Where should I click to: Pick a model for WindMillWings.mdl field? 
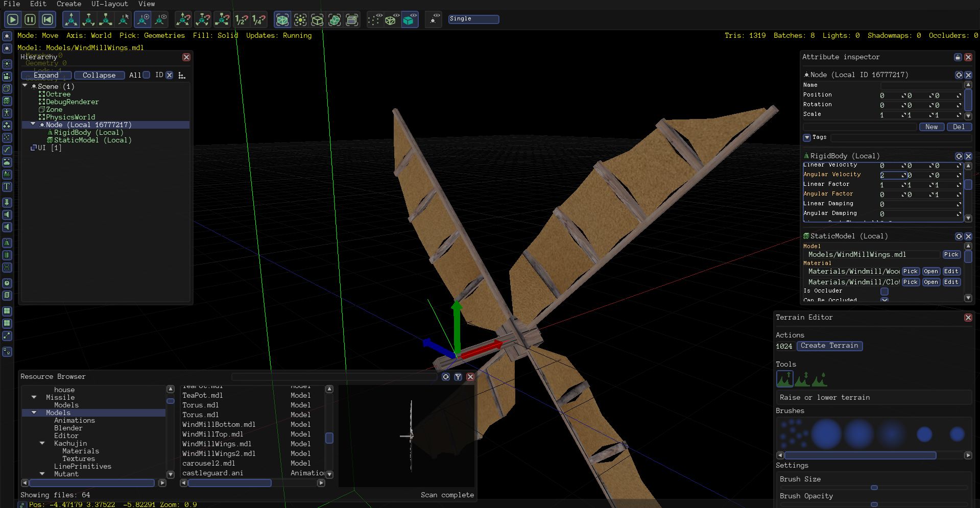pos(951,254)
